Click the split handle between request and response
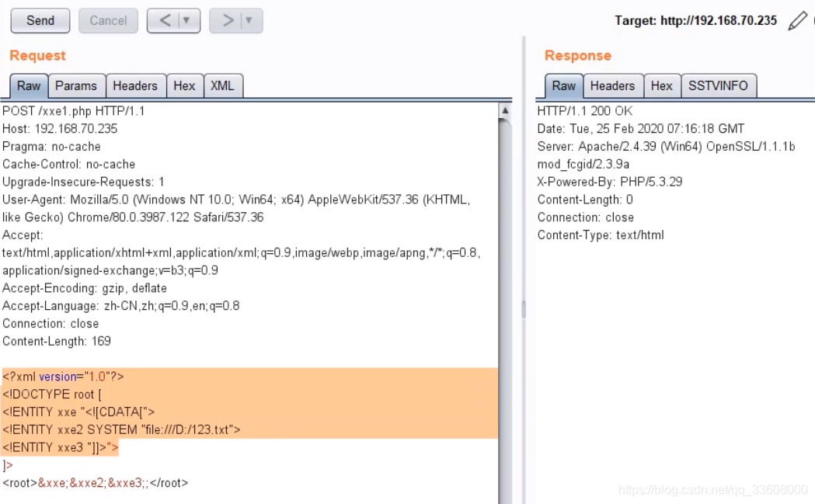This screenshot has width=815, height=504. coord(524,309)
